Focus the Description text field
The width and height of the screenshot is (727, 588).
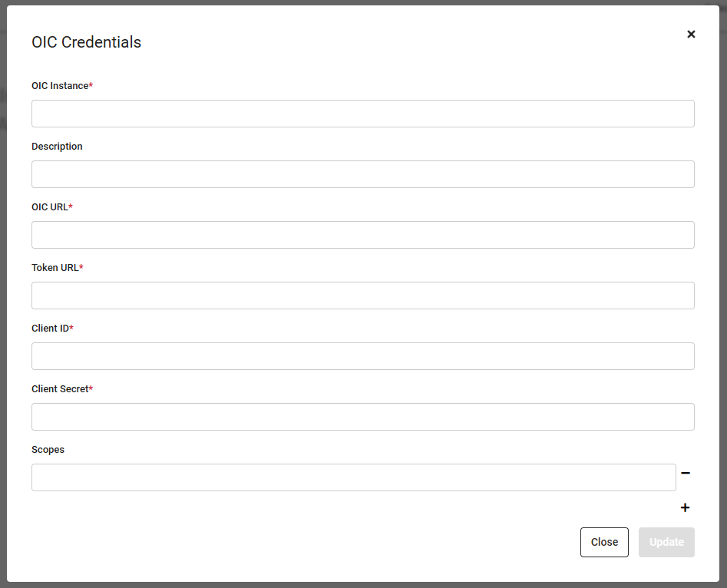[x=363, y=174]
